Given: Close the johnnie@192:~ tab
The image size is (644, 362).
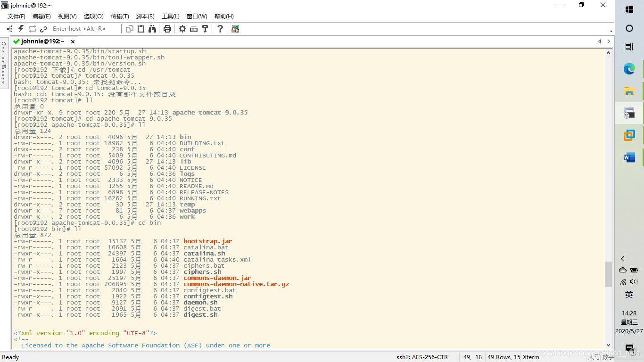Looking at the screenshot, I should (x=73, y=42).
